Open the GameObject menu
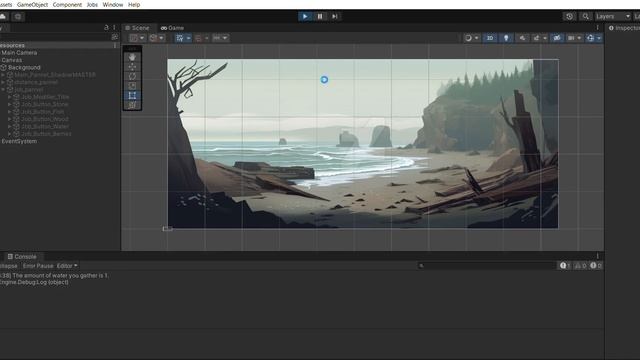The image size is (640, 360). (32, 4)
